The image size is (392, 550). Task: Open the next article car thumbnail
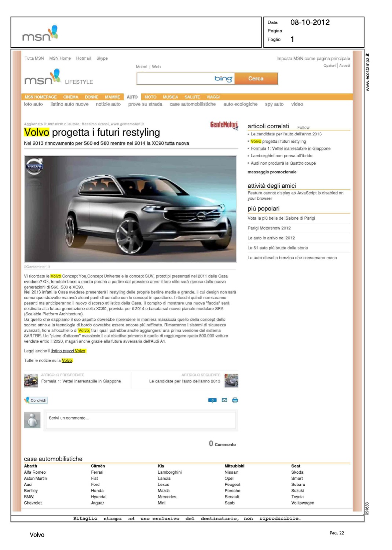231,380
